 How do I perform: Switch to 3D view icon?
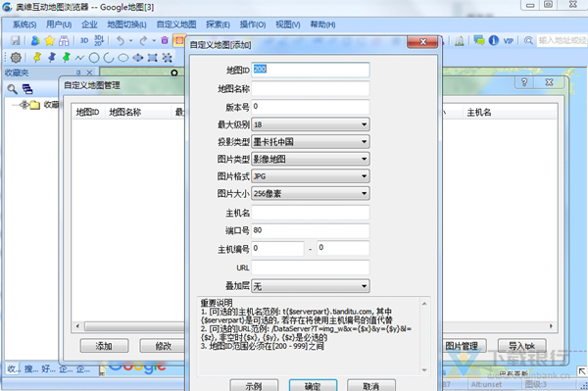click(x=84, y=40)
